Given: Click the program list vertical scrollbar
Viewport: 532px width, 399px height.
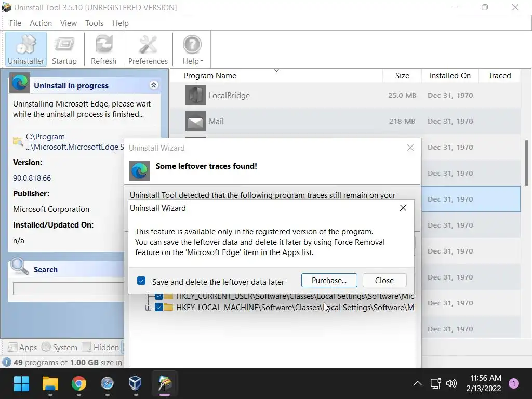Looking at the screenshot, I should click(x=526, y=163).
